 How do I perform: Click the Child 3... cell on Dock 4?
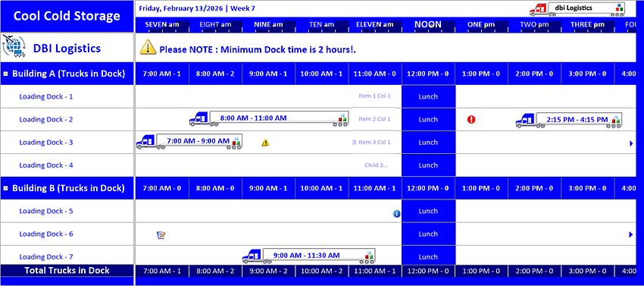pos(377,165)
